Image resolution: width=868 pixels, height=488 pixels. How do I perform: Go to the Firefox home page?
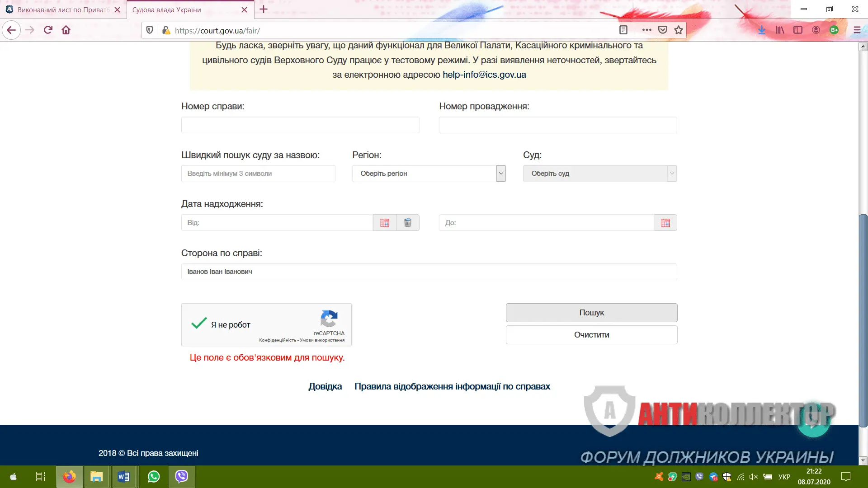pyautogui.click(x=66, y=30)
